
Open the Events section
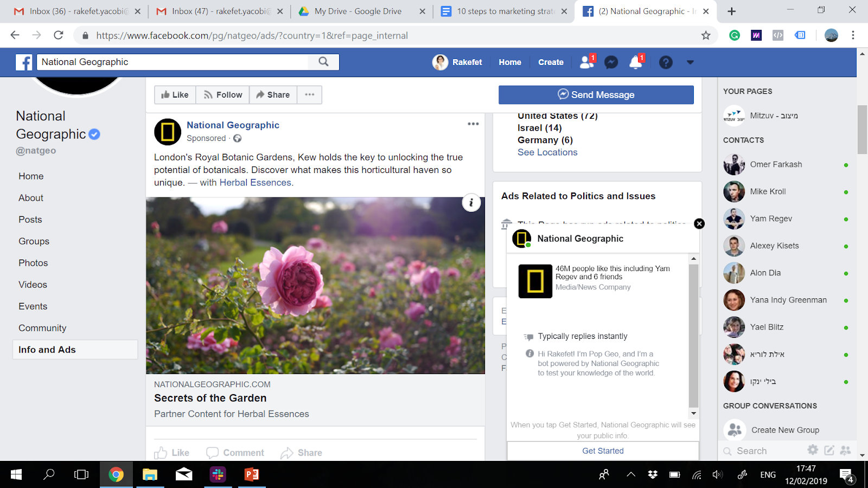coord(33,306)
